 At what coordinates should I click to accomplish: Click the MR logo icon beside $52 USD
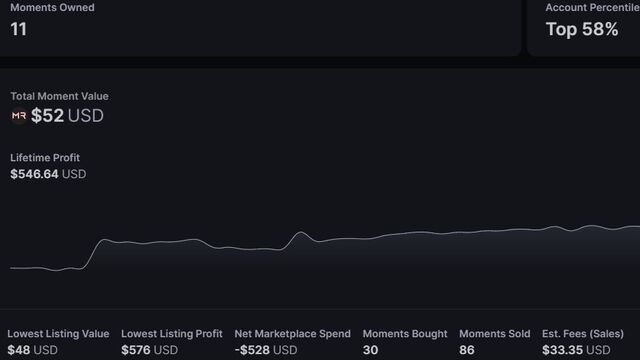(19, 116)
